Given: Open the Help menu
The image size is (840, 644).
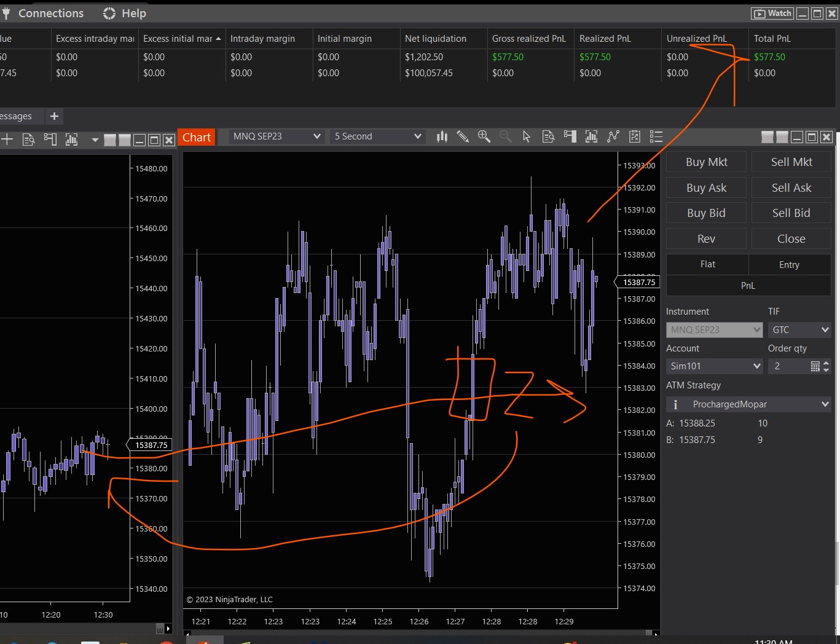Looking at the screenshot, I should 134,14.
